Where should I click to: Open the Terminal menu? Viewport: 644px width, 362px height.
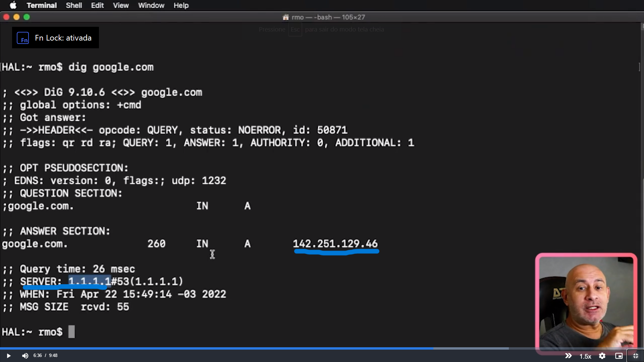tap(42, 5)
